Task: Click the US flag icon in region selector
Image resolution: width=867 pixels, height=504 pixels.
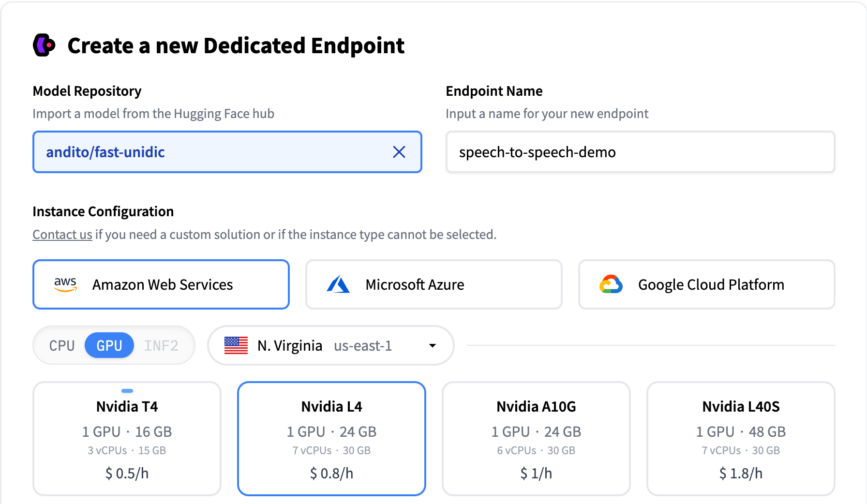Action: click(237, 345)
